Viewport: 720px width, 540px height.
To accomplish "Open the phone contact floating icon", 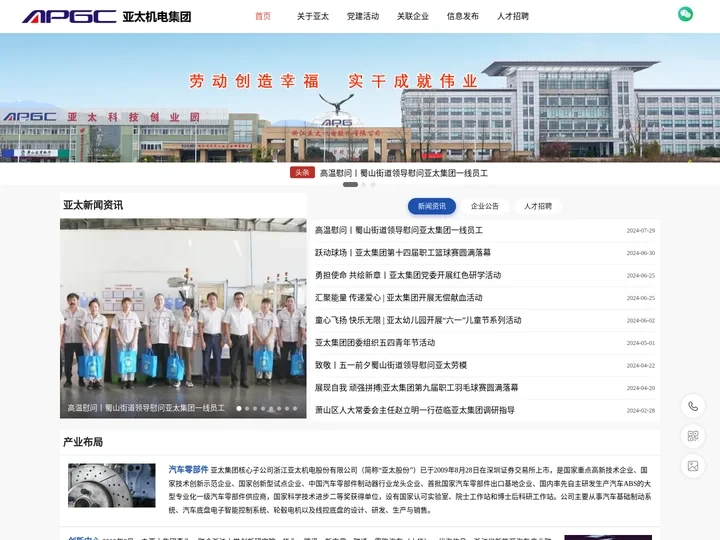I will point(692,406).
